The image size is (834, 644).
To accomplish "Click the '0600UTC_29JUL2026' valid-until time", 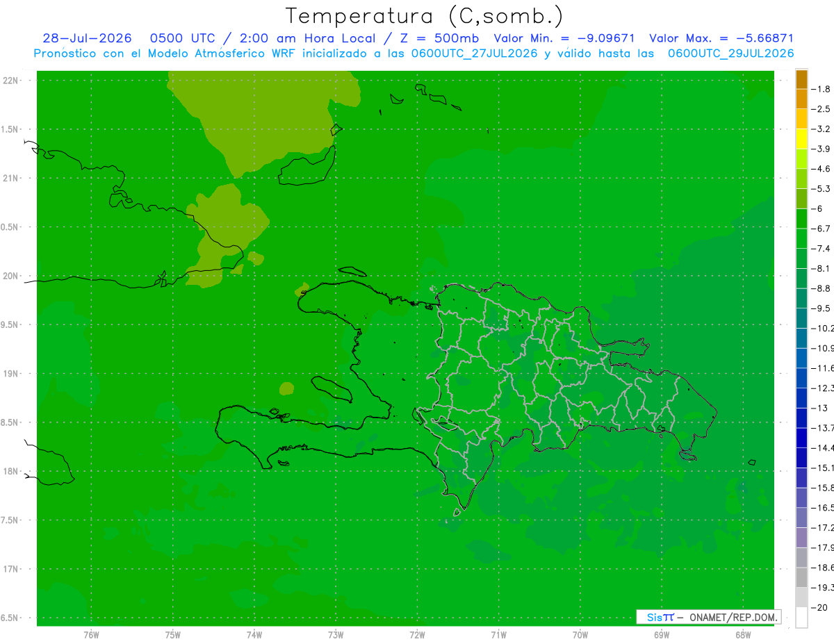I will tap(731, 53).
